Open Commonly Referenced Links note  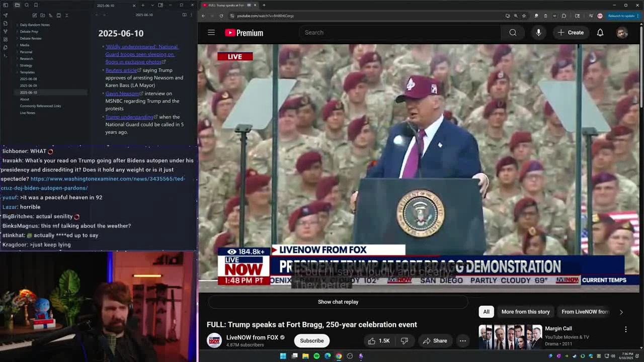tap(40, 106)
